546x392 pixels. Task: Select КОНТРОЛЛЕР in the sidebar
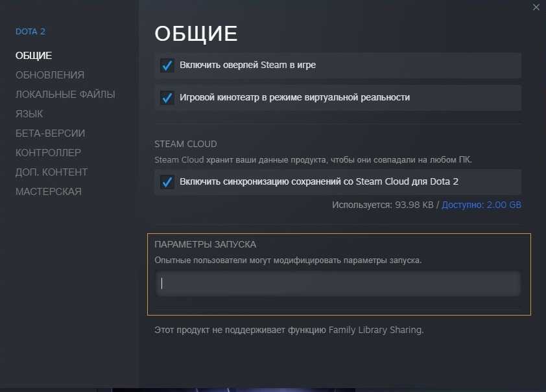(x=48, y=153)
